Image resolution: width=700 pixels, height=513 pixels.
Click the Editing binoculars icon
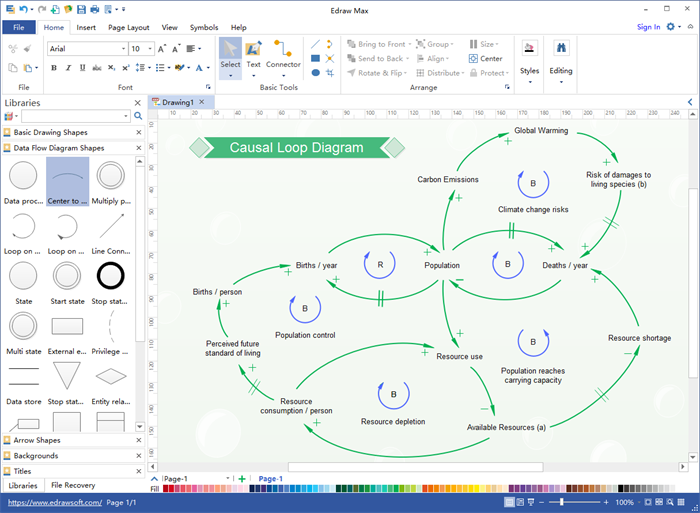561,50
